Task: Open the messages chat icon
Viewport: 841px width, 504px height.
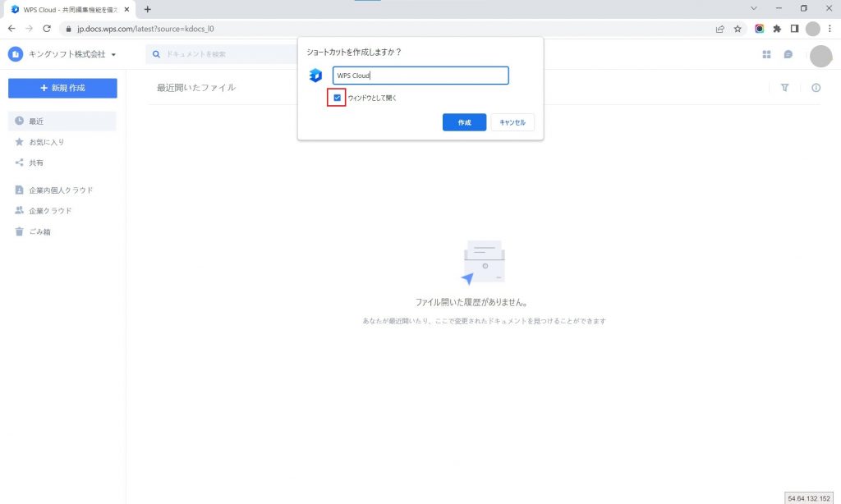Action: pyautogui.click(x=788, y=54)
